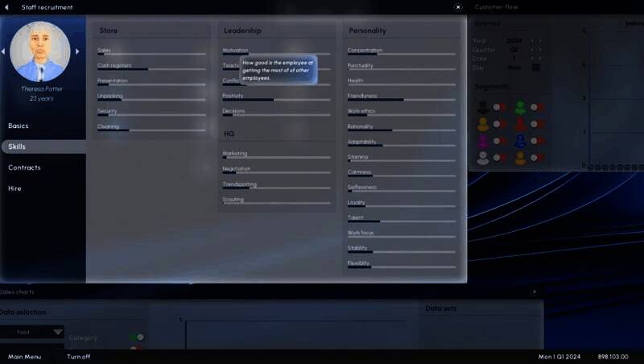The image size is (644, 364).
Task: Open the Basics tab
Action: (x=19, y=126)
